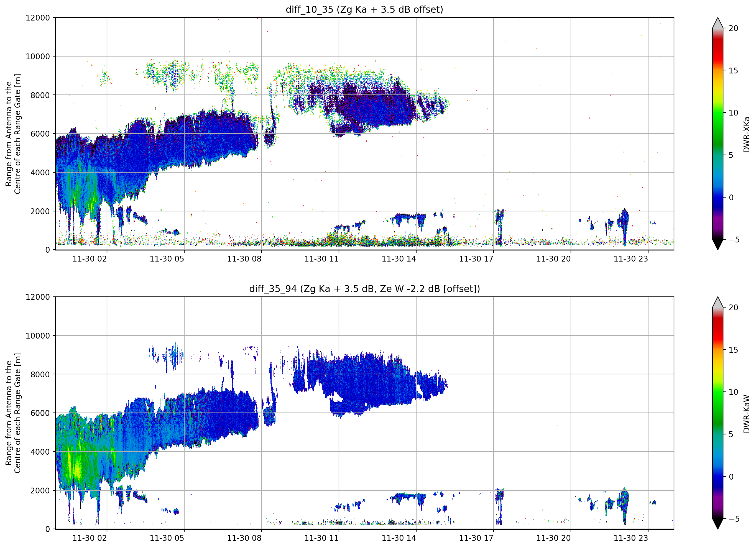Click the 10000 y-axis label on top plot
756x548 pixels.
pos(38,57)
